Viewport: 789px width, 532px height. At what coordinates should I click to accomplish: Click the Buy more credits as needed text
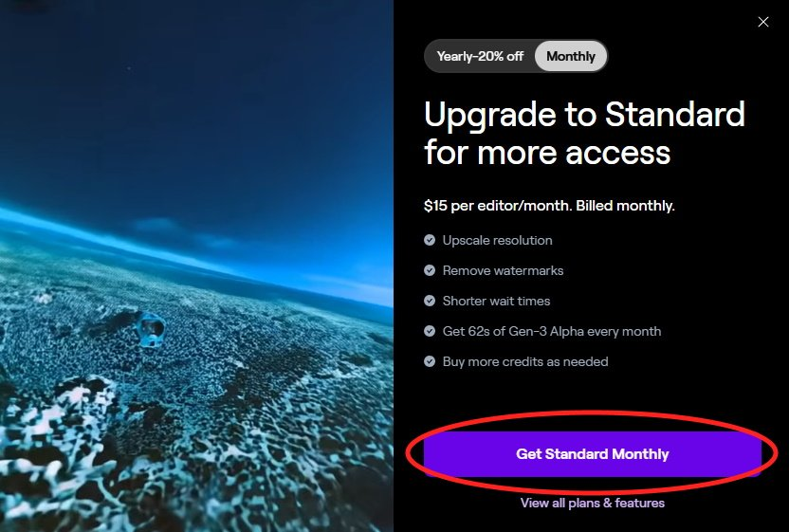coord(525,361)
